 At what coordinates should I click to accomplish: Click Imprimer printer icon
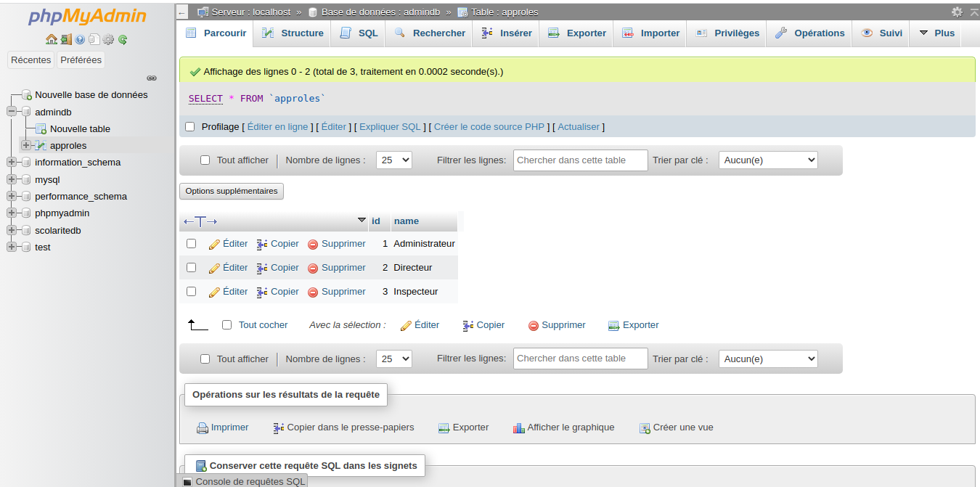pyautogui.click(x=203, y=428)
